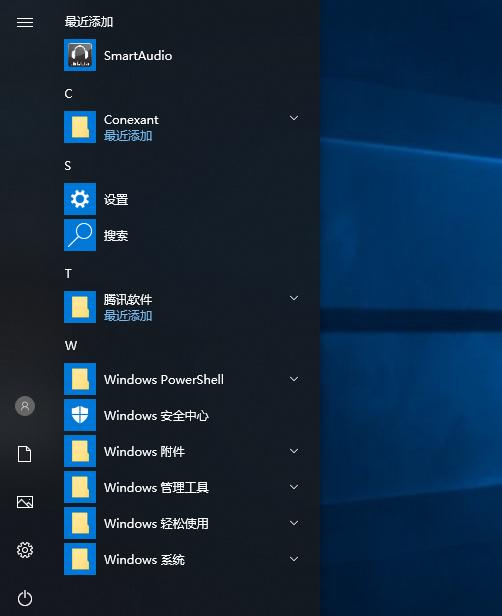Open the user account avatar
Viewport: 502px width, 616px height.
pyautogui.click(x=25, y=406)
